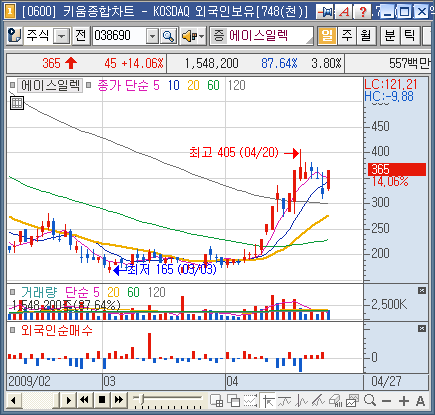Select the 주 weekly chart period
The height and width of the screenshot is (415, 435).
coord(347,36)
